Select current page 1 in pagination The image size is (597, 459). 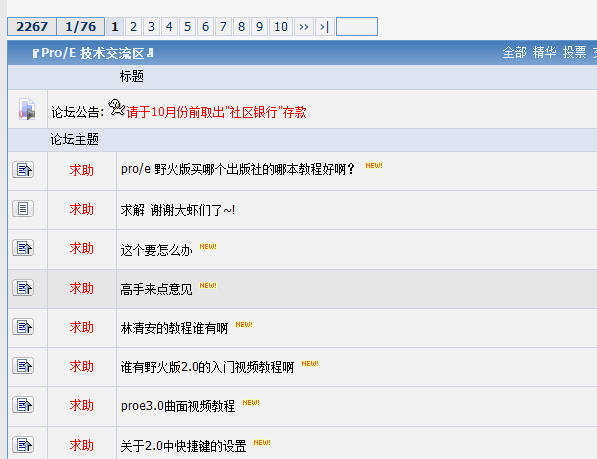pyautogui.click(x=115, y=27)
